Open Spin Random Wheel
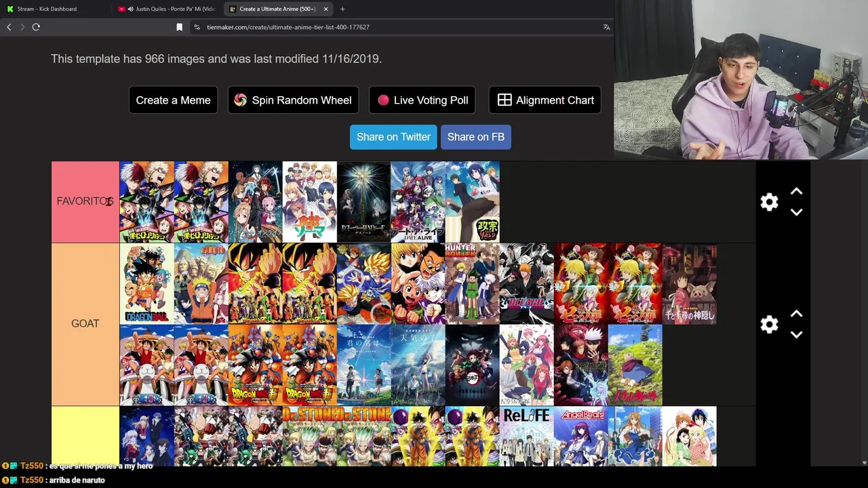This screenshot has height=488, width=868. click(293, 100)
